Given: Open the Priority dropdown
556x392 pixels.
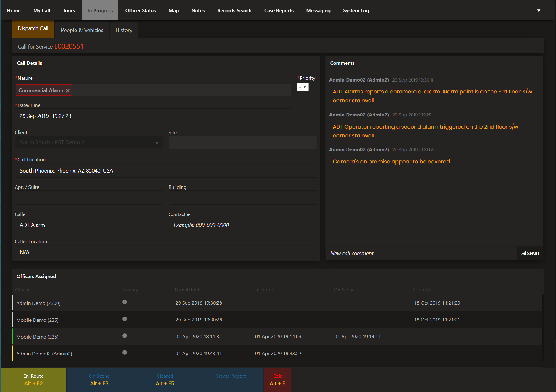Looking at the screenshot, I should (302, 87).
